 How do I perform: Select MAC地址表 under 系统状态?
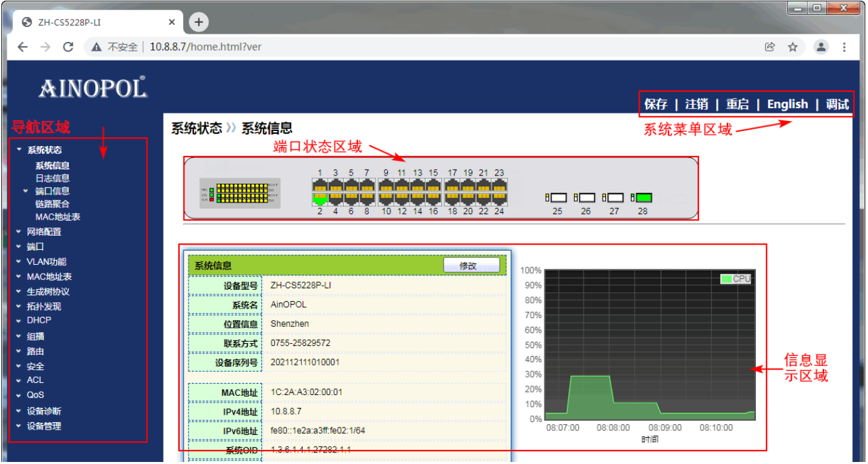point(58,217)
